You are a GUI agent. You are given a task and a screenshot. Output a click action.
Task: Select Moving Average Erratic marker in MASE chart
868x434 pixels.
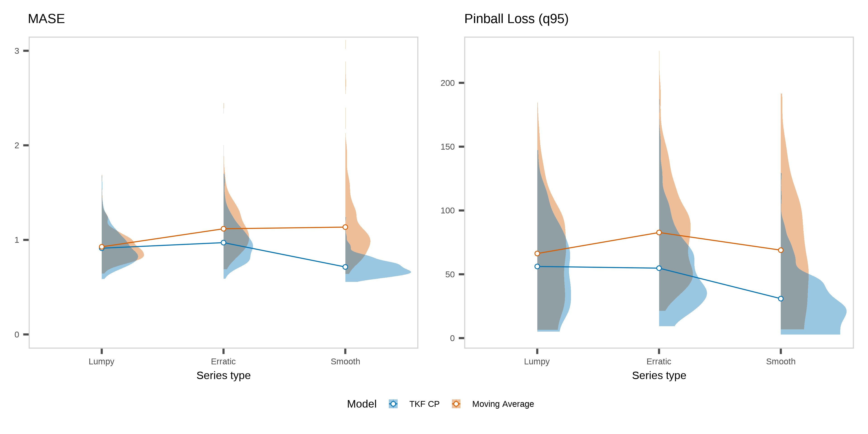pyautogui.click(x=223, y=229)
